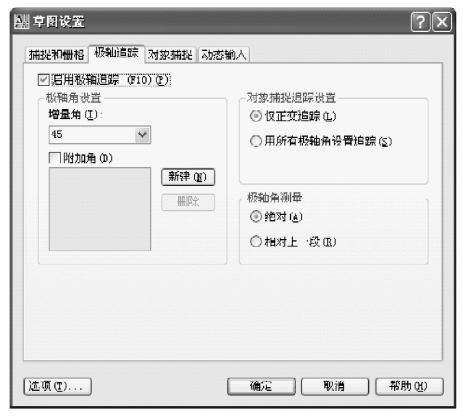Image resolution: width=463 pixels, height=417 pixels.
Task: Enable the 附加角 checkbox
Action: [x=55, y=158]
